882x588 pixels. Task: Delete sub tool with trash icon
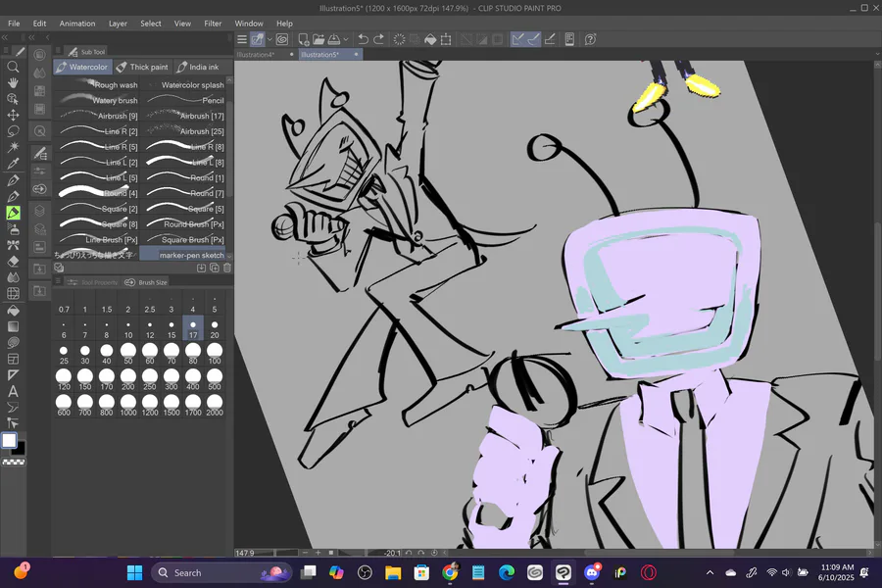[227, 268]
